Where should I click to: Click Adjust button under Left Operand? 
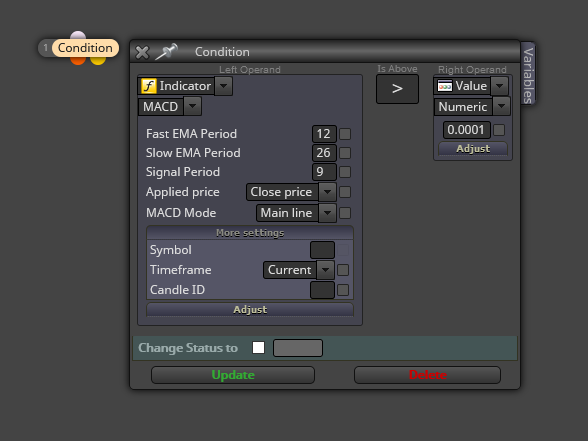(x=250, y=310)
